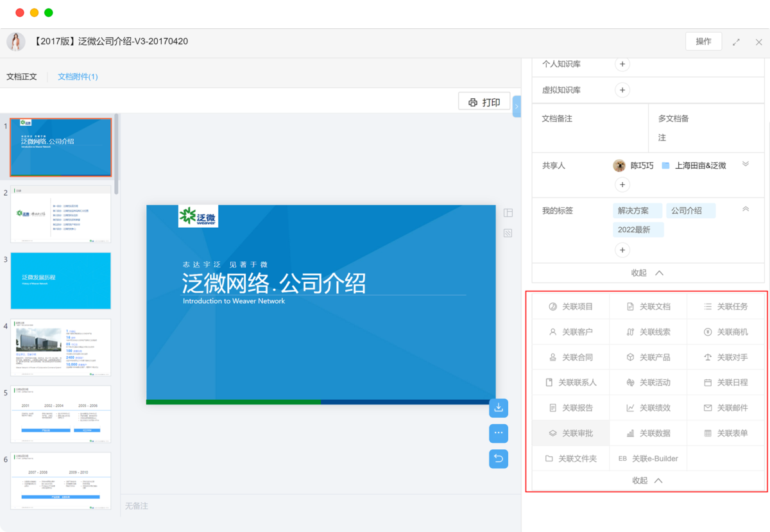Select slide 1 thumbnail
The image size is (770, 532).
coord(61,148)
